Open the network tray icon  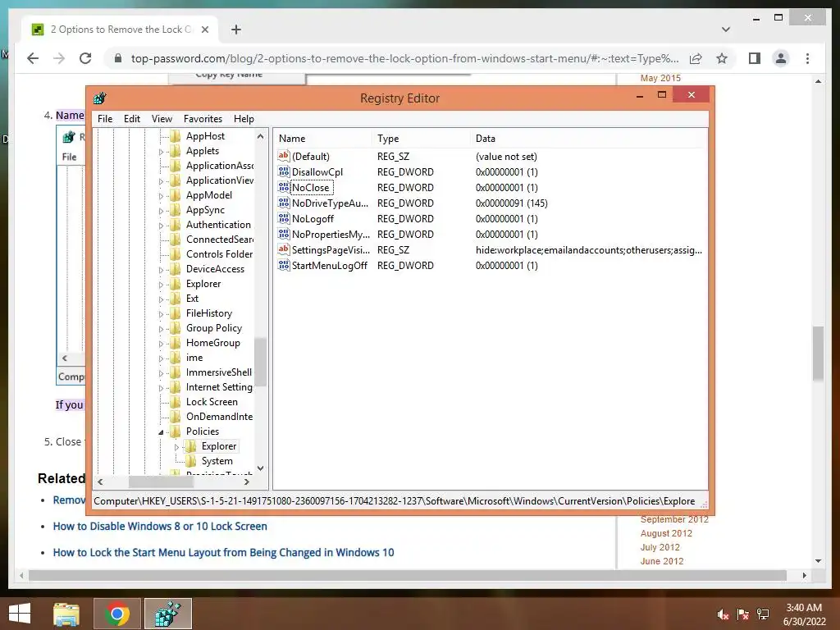(763, 614)
